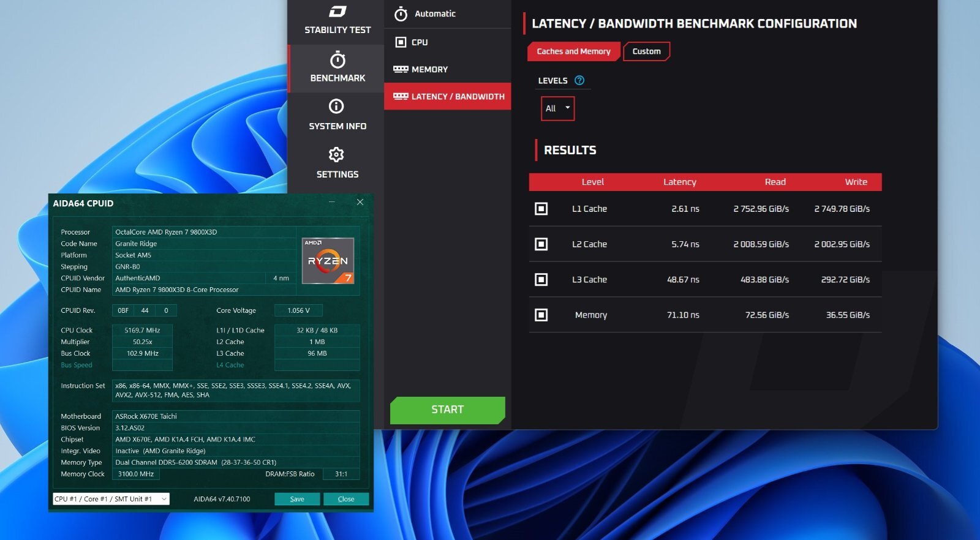This screenshot has width=980, height=540.
Task: Click L2 Cache read value 2 008.59 GiB/s
Action: (x=761, y=244)
